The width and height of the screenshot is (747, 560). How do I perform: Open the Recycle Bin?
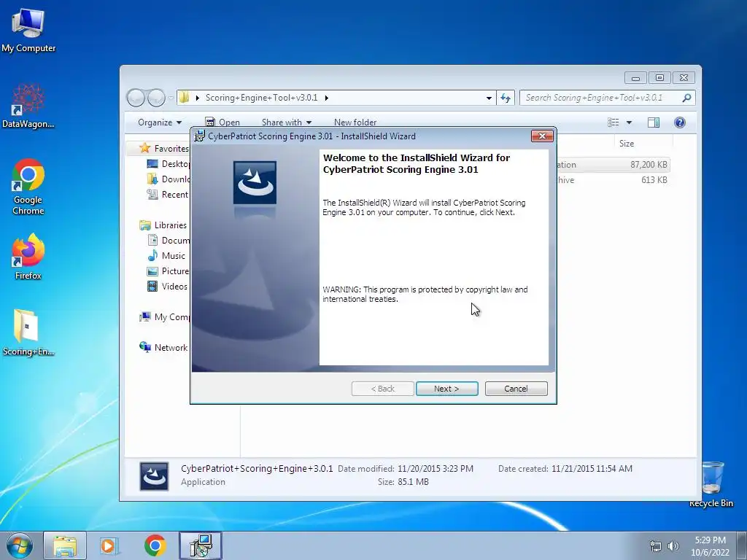click(711, 484)
